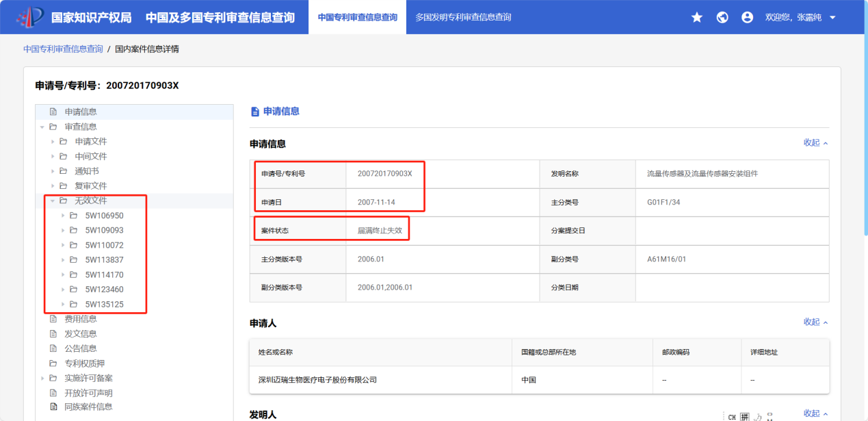This screenshot has height=421, width=868.
Task: Click the folder icon of 申请文件
Action: click(x=64, y=142)
